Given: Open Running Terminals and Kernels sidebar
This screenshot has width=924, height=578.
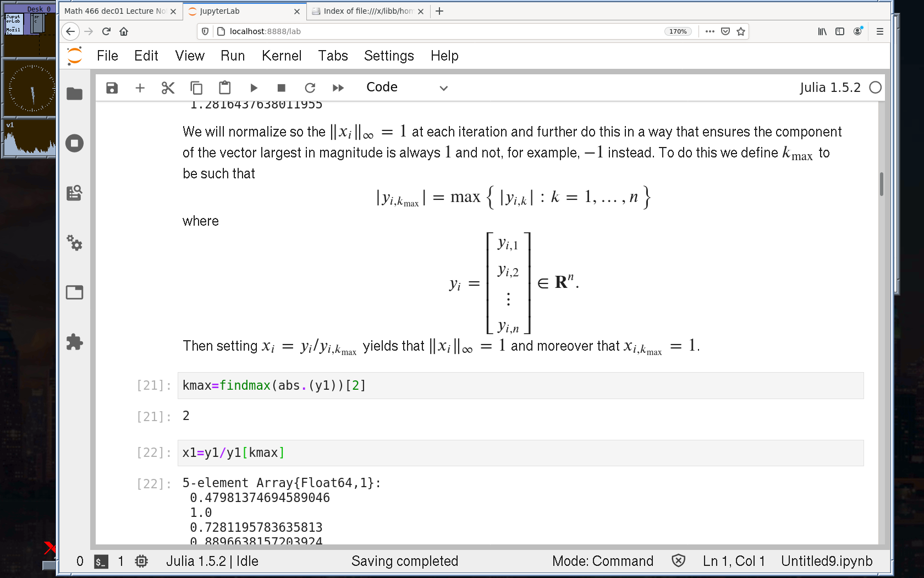Looking at the screenshot, I should coord(74,144).
